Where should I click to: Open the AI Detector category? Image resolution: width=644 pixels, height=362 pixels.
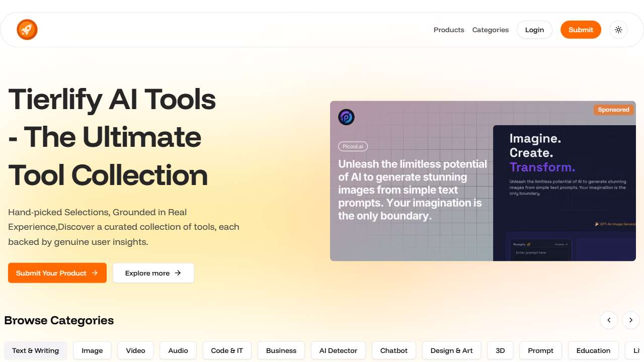click(x=338, y=350)
